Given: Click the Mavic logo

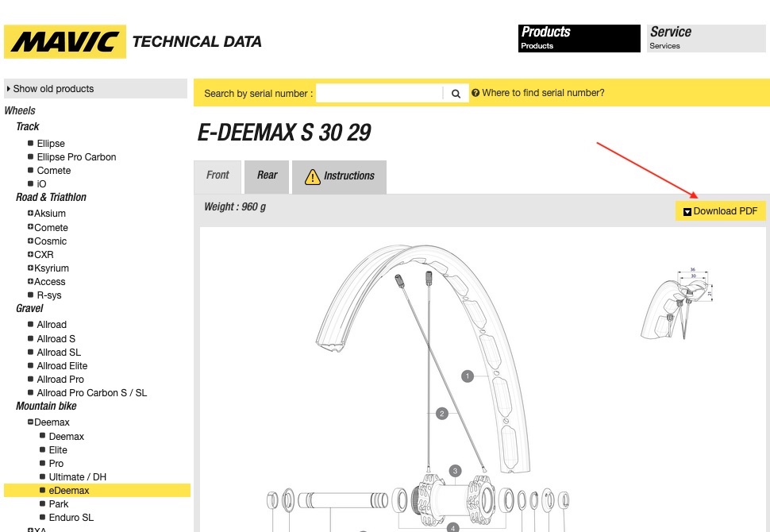Looking at the screenshot, I should (65, 41).
